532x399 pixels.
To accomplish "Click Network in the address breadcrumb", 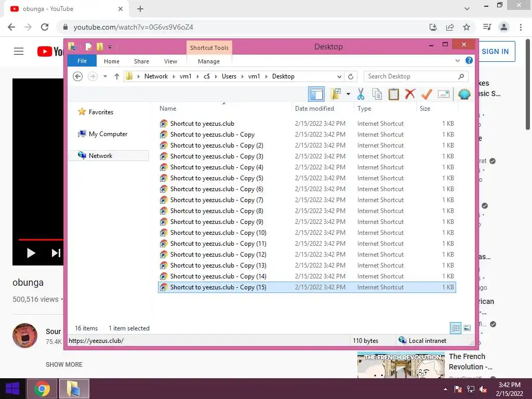I will point(156,76).
